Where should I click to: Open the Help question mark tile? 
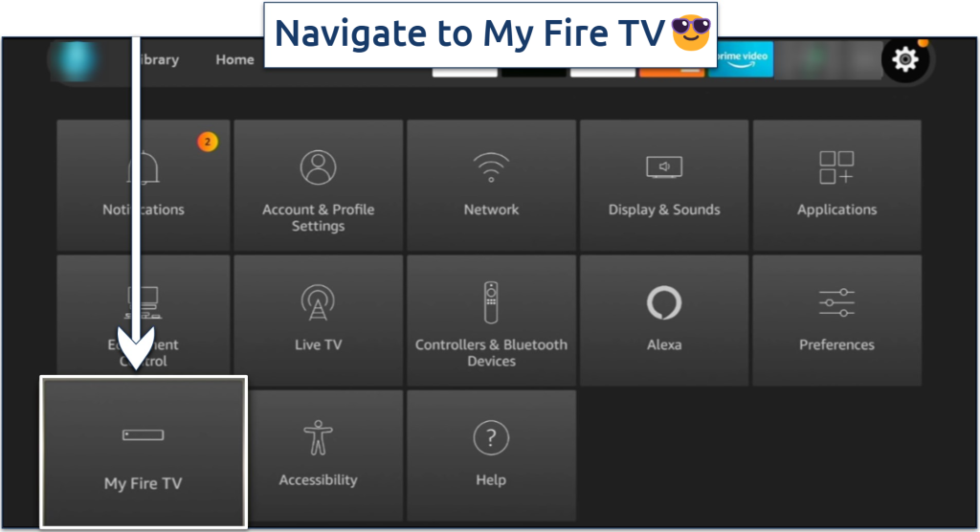(x=491, y=455)
